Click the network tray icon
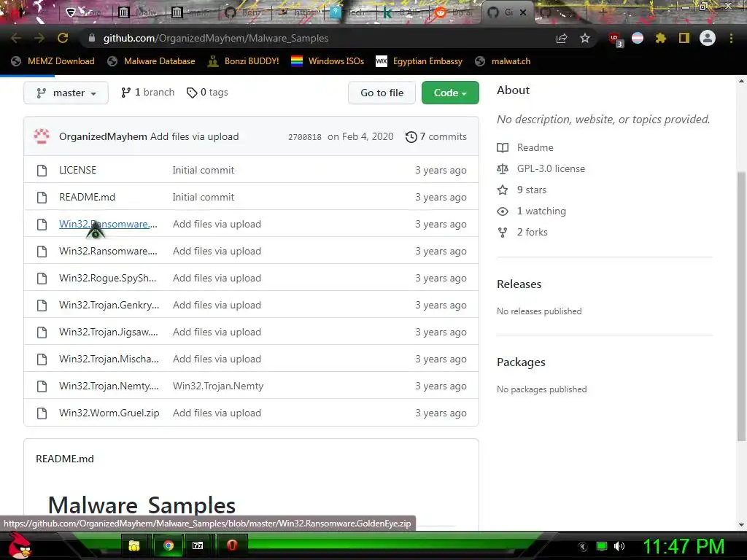This screenshot has height=560, width=747. point(602,546)
